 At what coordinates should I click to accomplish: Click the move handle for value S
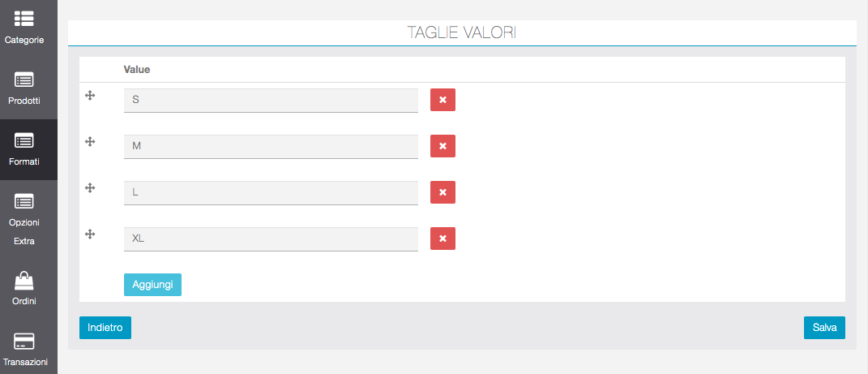click(x=91, y=96)
